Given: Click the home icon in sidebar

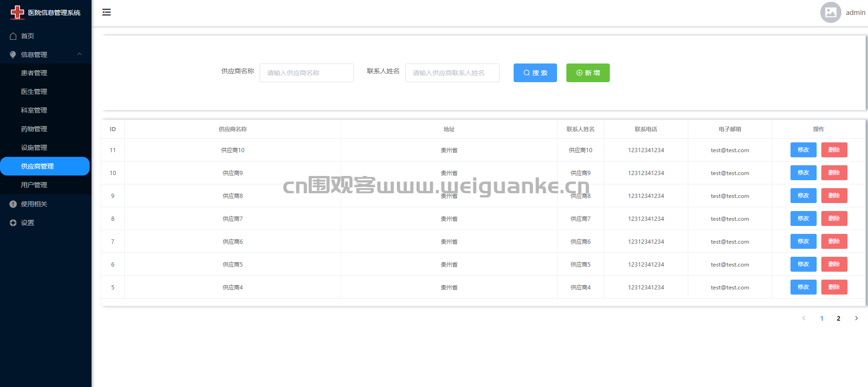Looking at the screenshot, I should coord(13,36).
